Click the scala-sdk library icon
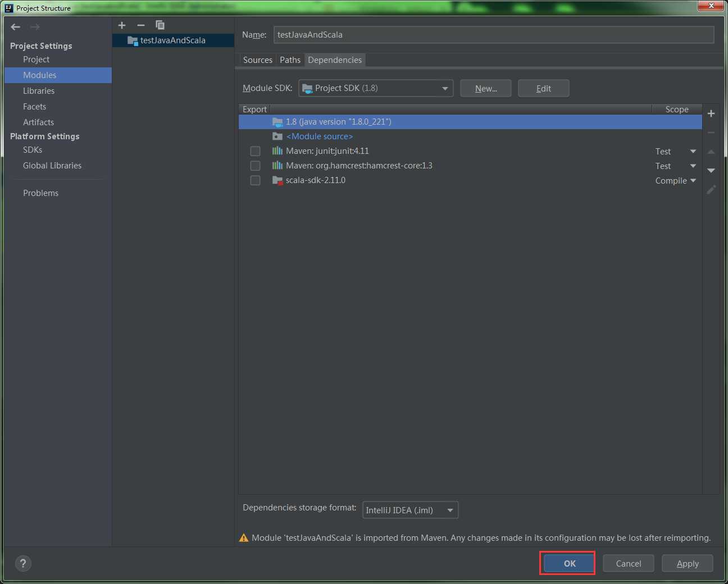Viewport: 728px width, 584px height. (x=277, y=180)
